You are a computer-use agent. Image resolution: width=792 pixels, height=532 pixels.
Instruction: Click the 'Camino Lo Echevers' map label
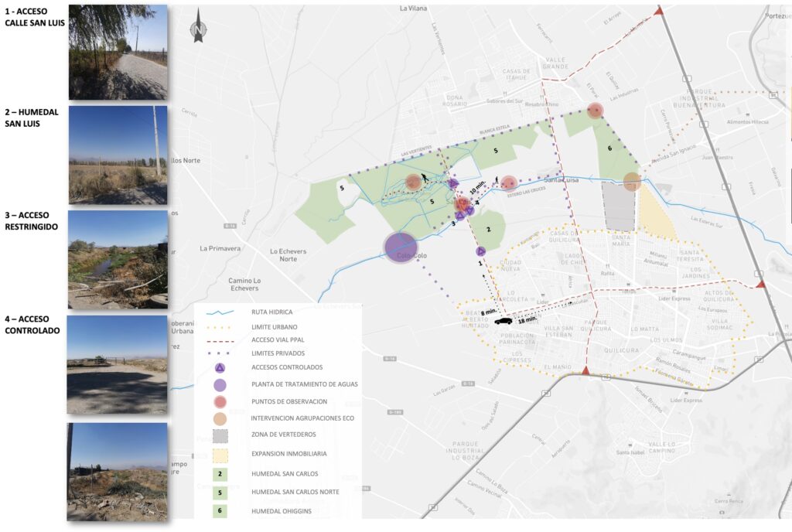point(244,284)
